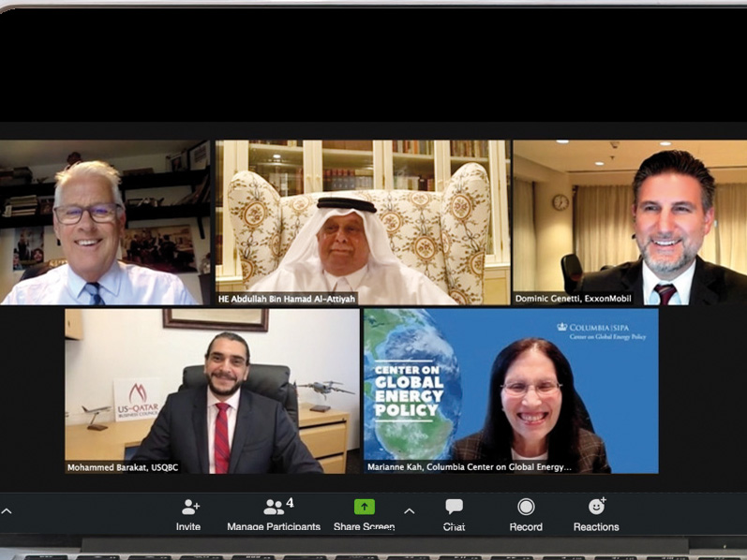Viewport: 747px width, 560px height.
Task: Click the name label 'Mohammed Barakat, USQBC'
Action: (x=123, y=467)
